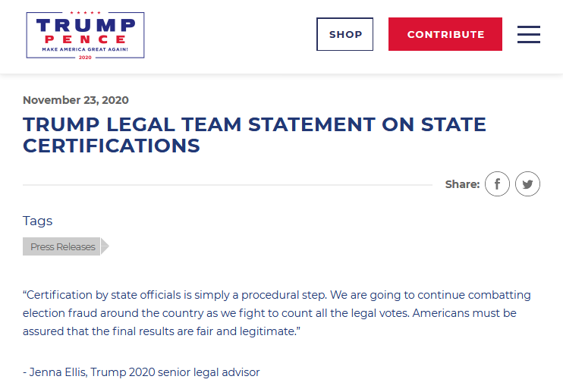This screenshot has height=392, width=563.
Task: Click the Make America Great Again slogan in the logo
Action: pos(85,49)
